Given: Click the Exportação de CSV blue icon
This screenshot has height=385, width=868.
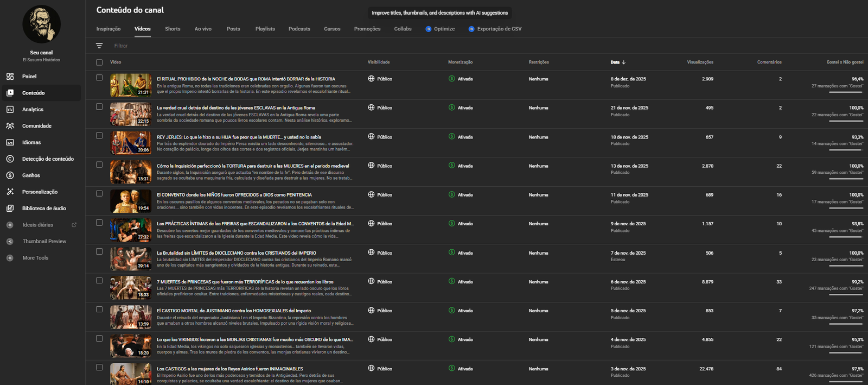Looking at the screenshot, I should pyautogui.click(x=471, y=29).
